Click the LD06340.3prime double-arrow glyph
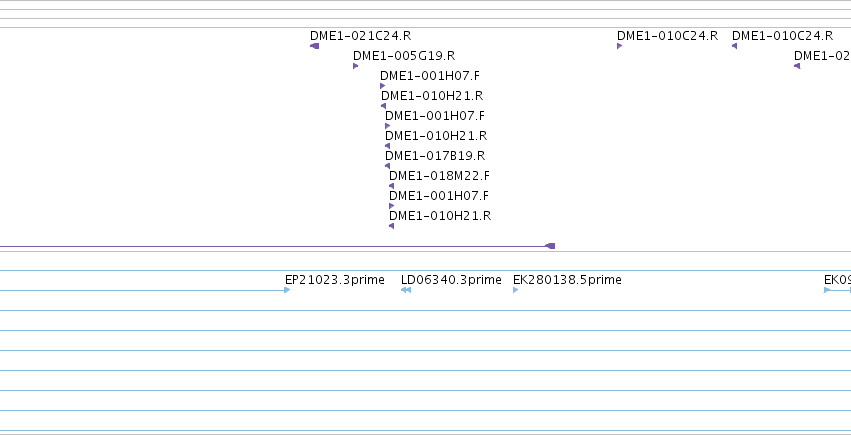Image resolution: width=851 pixels, height=435 pixels. tap(406, 290)
